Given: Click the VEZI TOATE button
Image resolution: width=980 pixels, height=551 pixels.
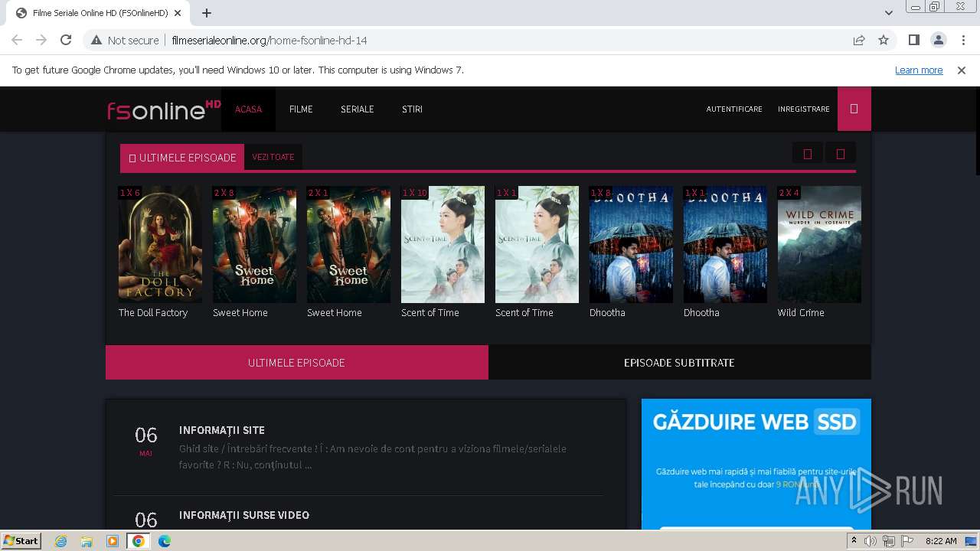Looking at the screenshot, I should click(273, 157).
